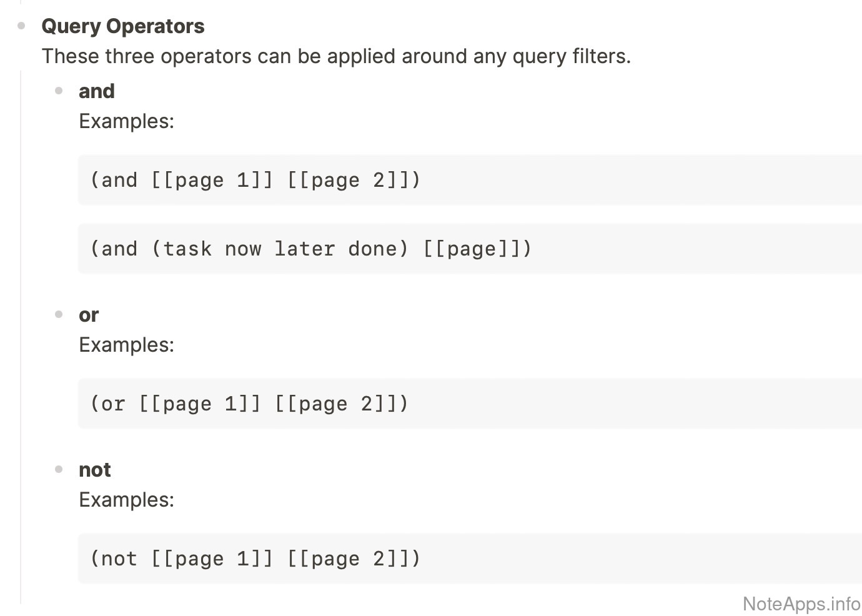Image resolution: width=862 pixels, height=616 pixels.
Task: Click '[[page 1]]' in the 'not' example
Action: (x=212, y=559)
